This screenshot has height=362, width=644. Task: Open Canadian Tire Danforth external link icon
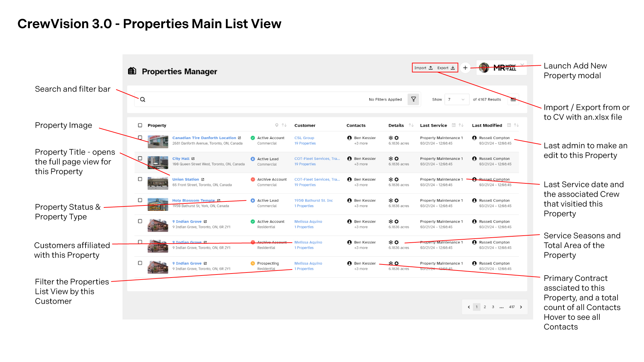click(x=239, y=138)
